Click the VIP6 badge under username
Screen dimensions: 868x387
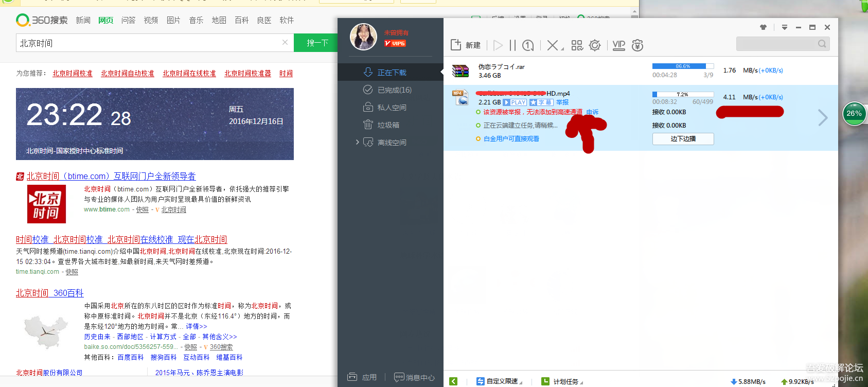pos(395,44)
